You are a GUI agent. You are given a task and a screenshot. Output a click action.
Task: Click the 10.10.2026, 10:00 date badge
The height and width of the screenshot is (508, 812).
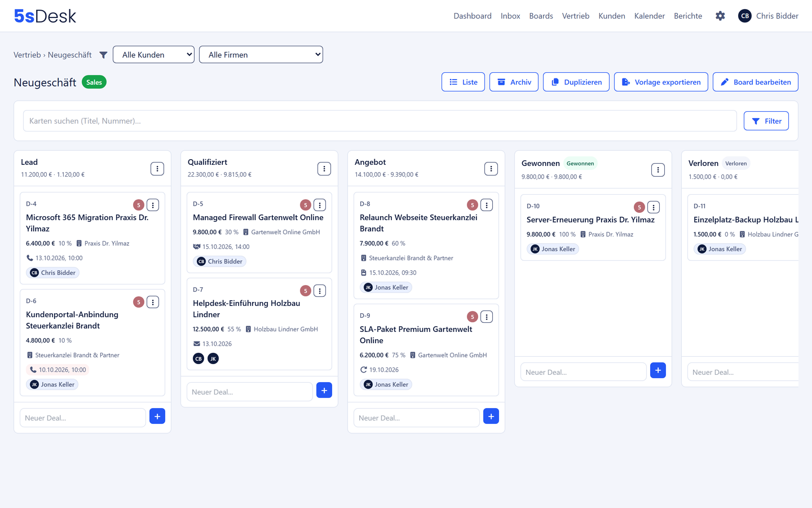tap(58, 370)
